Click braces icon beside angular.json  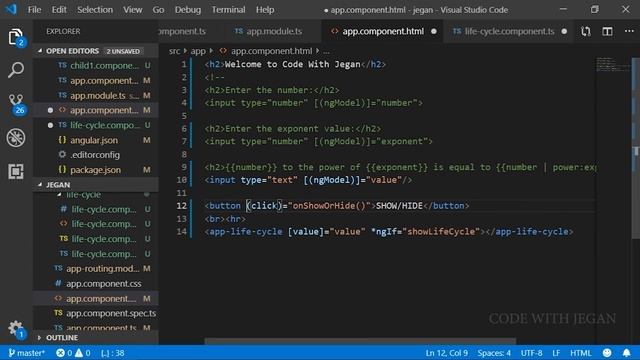click(x=62, y=140)
